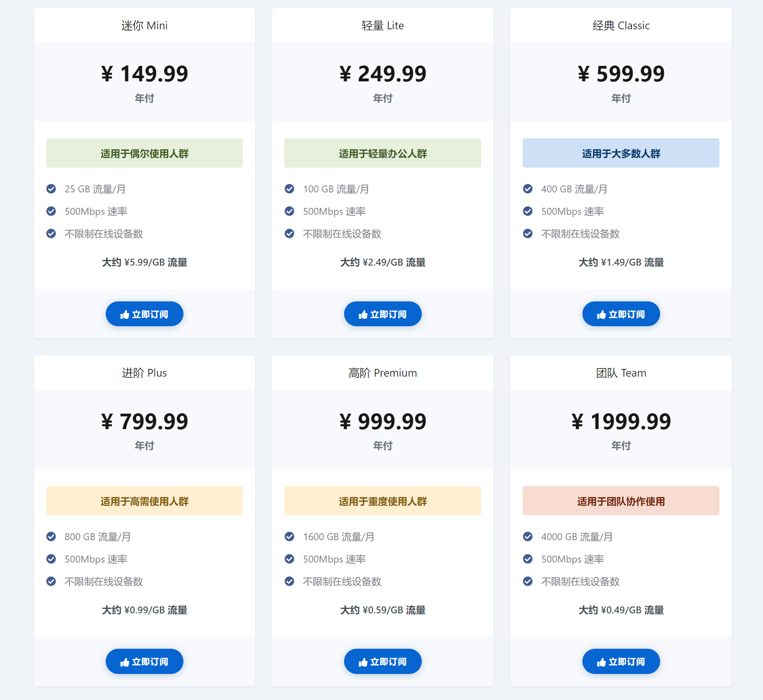Click the 适用于团队协作使用 badge
763x700 pixels.
tap(621, 501)
